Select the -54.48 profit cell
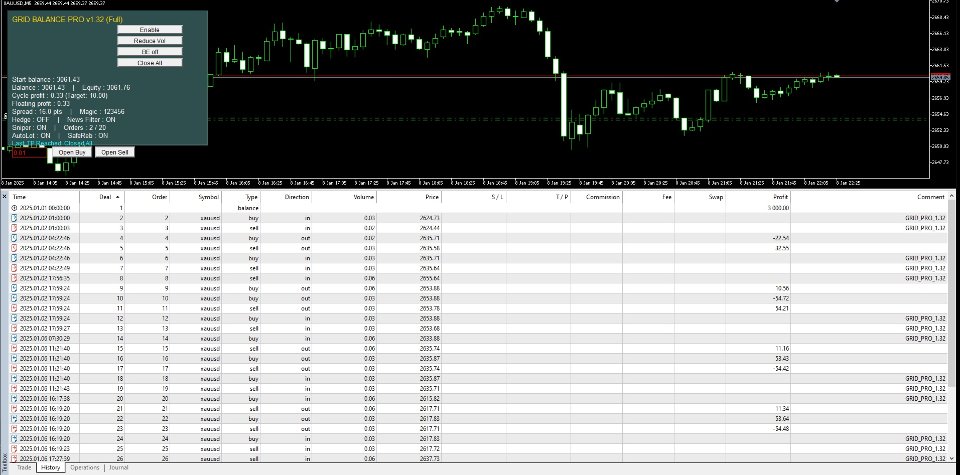This screenshot has width=960, height=475. 758,428
